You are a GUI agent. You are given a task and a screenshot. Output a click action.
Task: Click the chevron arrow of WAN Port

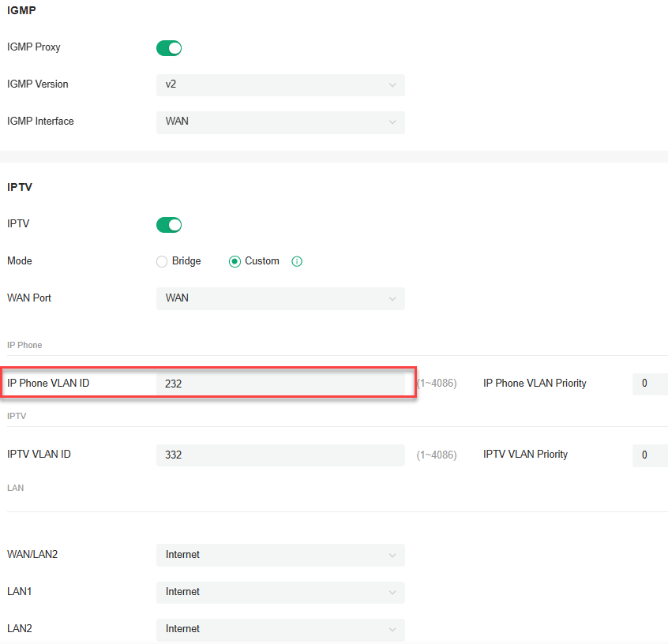point(392,299)
